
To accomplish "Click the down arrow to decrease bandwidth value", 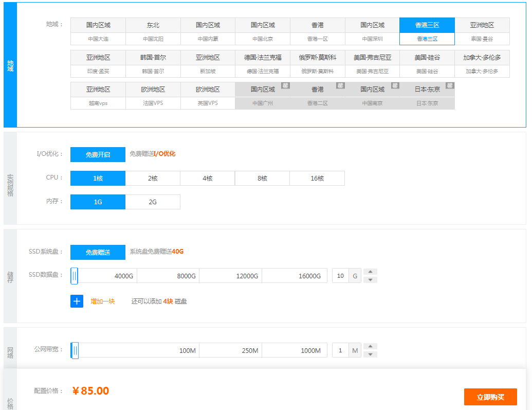I will tap(370, 353).
